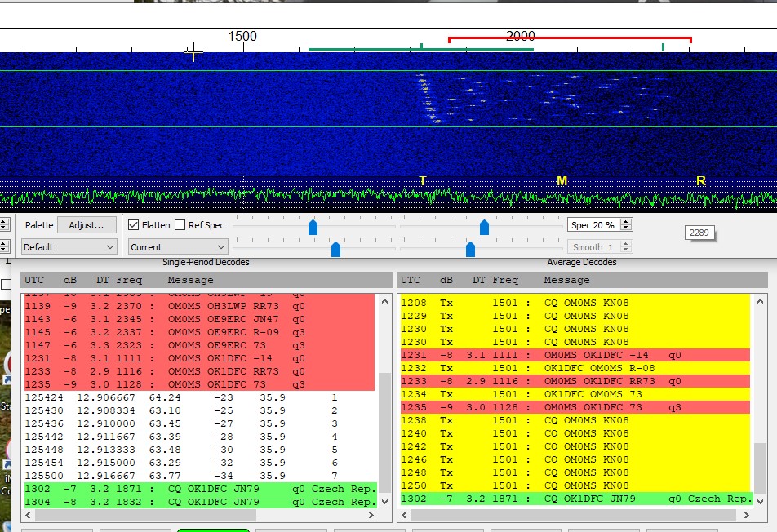Select the 1238 Tx CQ row
This screenshot has width=777, height=532.
point(575,420)
